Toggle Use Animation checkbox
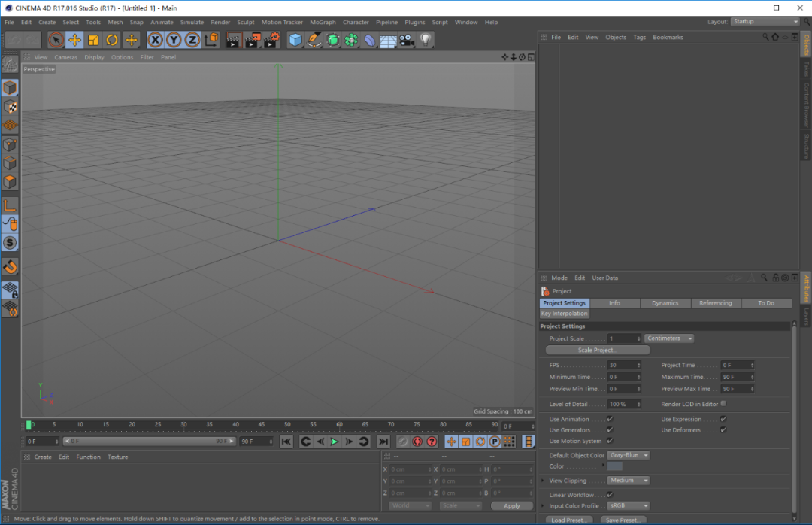Image resolution: width=812 pixels, height=525 pixels. [610, 419]
